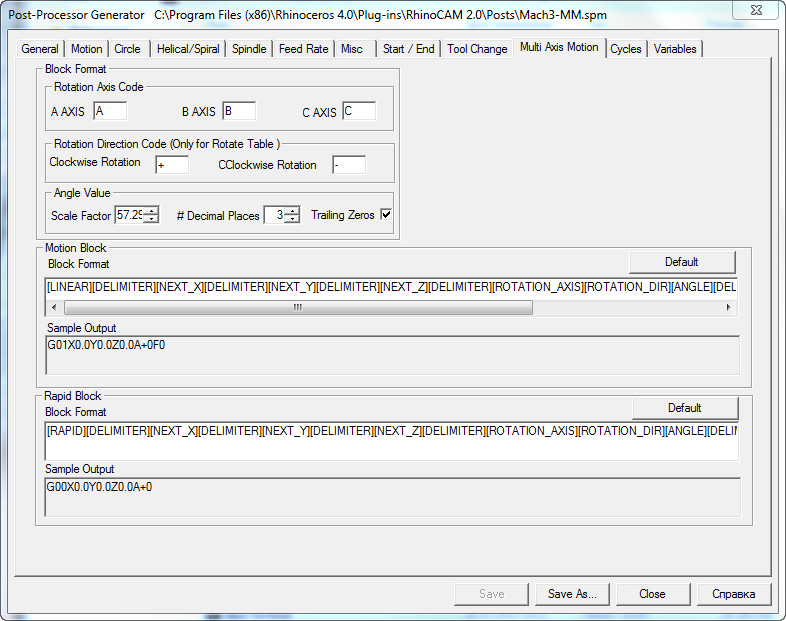This screenshot has width=786, height=621.
Task: Toggle the Trailing Zeros checkbox
Action: 386,215
